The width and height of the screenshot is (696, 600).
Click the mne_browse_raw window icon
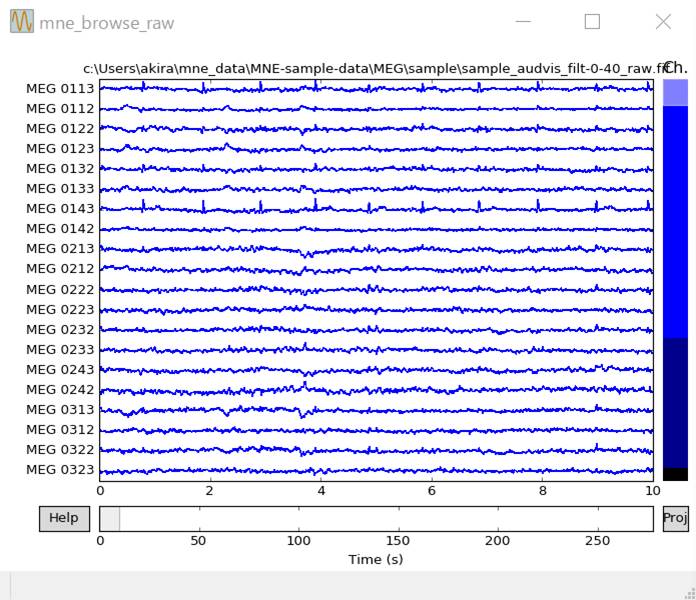[x=21, y=22]
